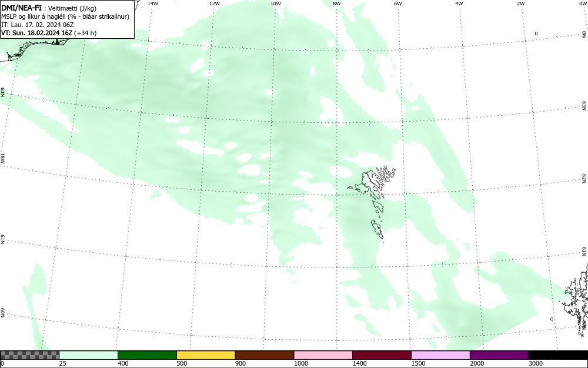Click the legend value 2000

(x=477, y=363)
